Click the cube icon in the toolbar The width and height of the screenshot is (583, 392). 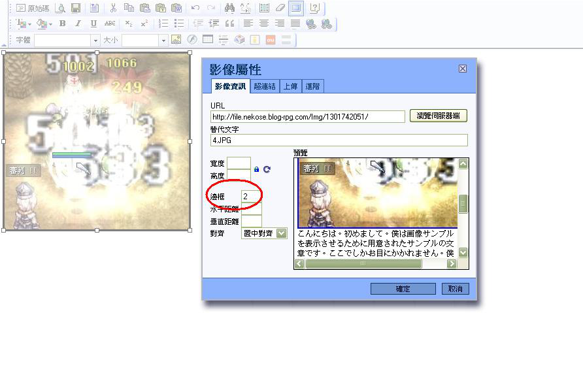[x=239, y=40]
